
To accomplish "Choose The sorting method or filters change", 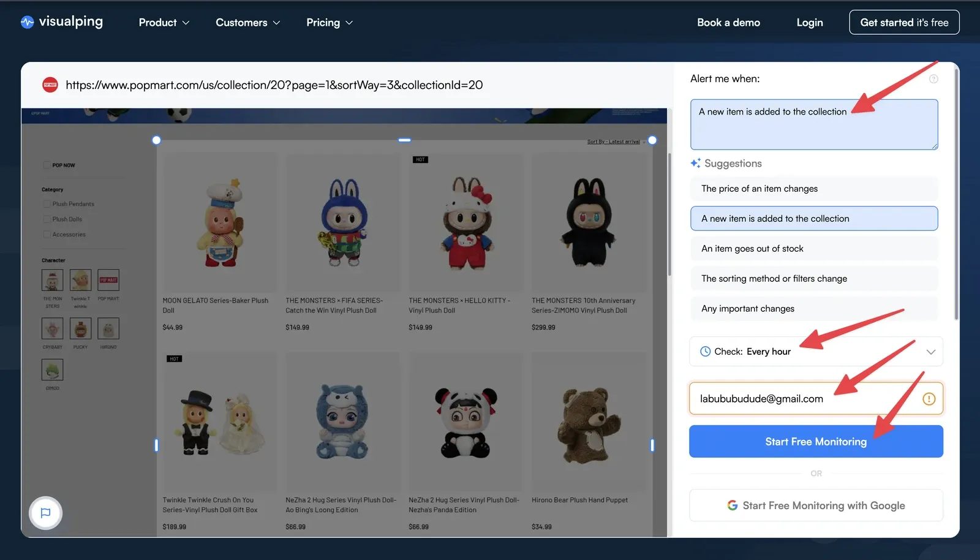I will click(814, 279).
